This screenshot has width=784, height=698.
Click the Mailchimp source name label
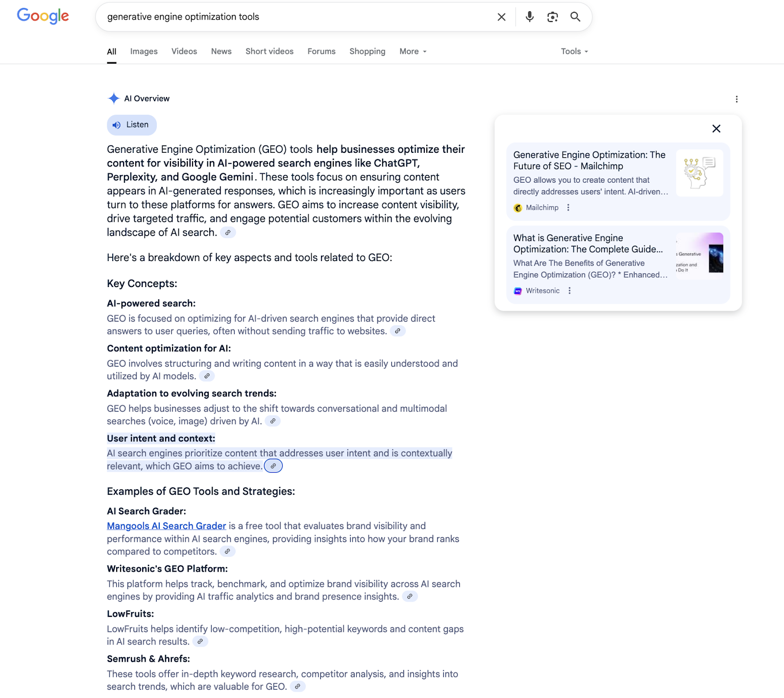(542, 208)
